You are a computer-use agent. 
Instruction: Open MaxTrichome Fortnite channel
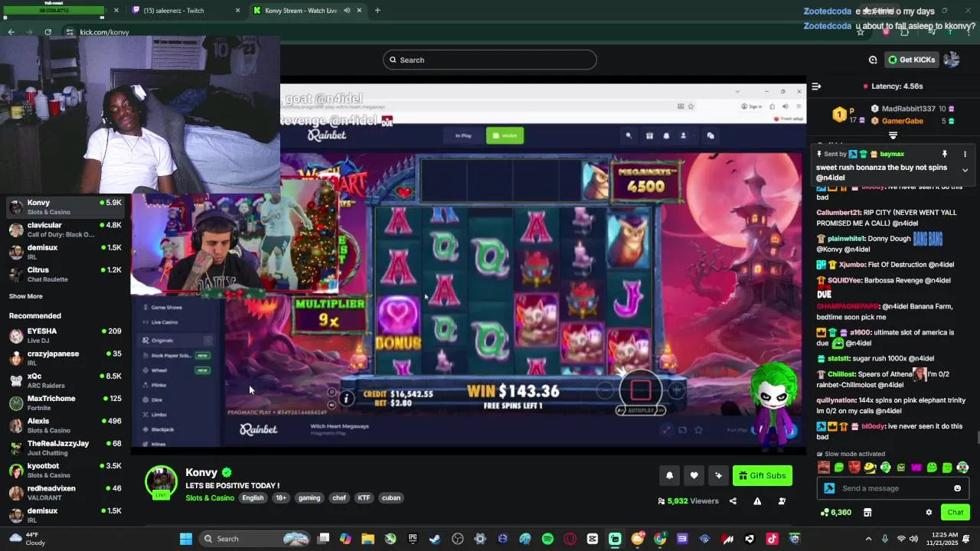[x=65, y=403]
